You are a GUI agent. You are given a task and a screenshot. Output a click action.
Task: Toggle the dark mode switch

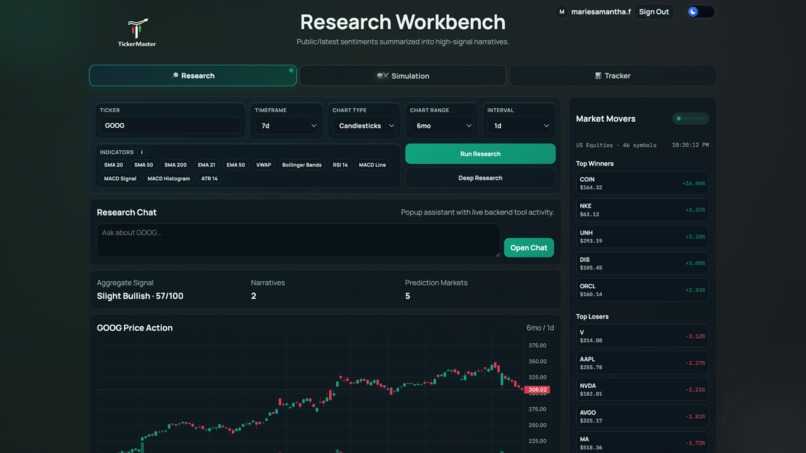[700, 12]
